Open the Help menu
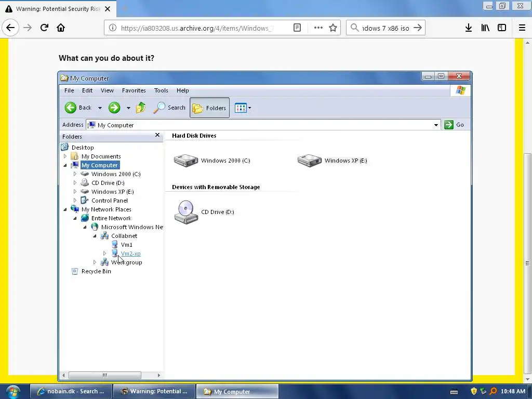532x399 pixels. [182, 90]
